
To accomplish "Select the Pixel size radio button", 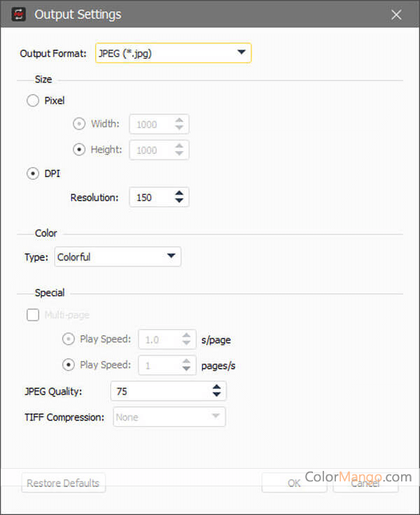I will click(33, 101).
